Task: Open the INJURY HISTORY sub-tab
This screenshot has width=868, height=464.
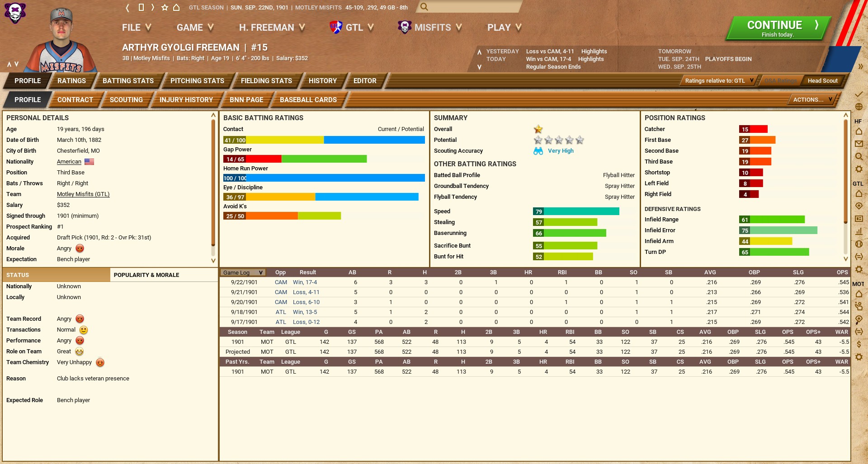Action: point(186,100)
